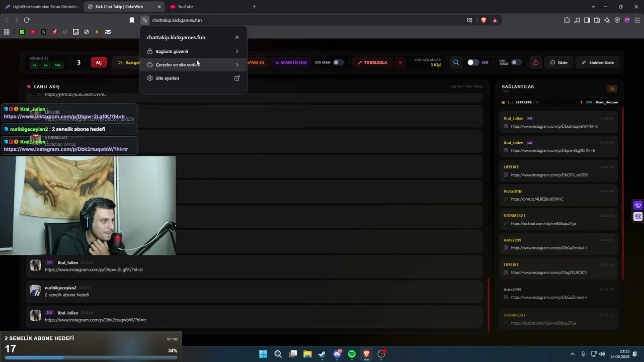
Task: Open a new browser tab
Action: pos(254,7)
